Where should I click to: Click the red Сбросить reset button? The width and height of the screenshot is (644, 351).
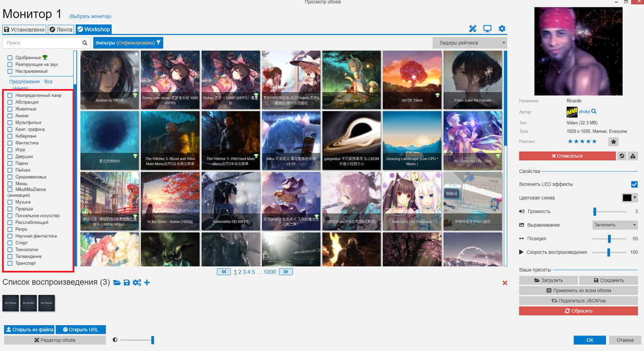coord(579,311)
